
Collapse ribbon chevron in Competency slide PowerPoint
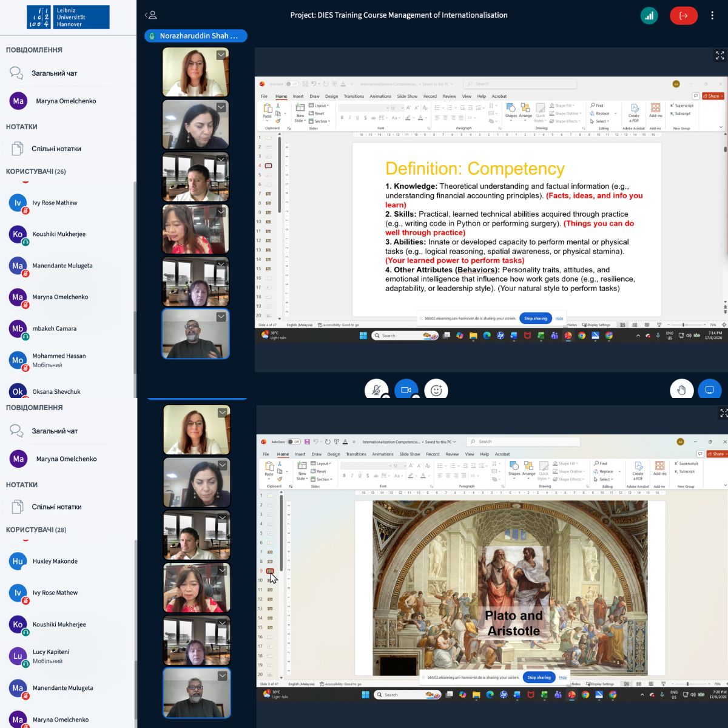point(721,127)
